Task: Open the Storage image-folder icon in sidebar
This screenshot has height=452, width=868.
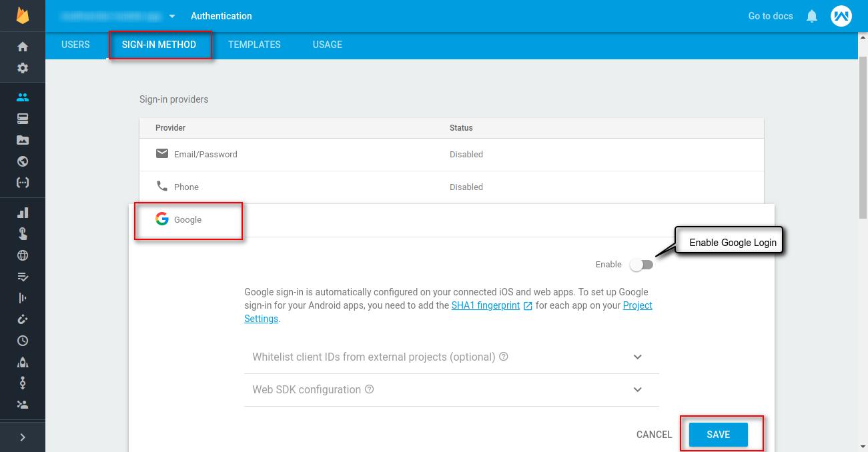Action: point(23,140)
